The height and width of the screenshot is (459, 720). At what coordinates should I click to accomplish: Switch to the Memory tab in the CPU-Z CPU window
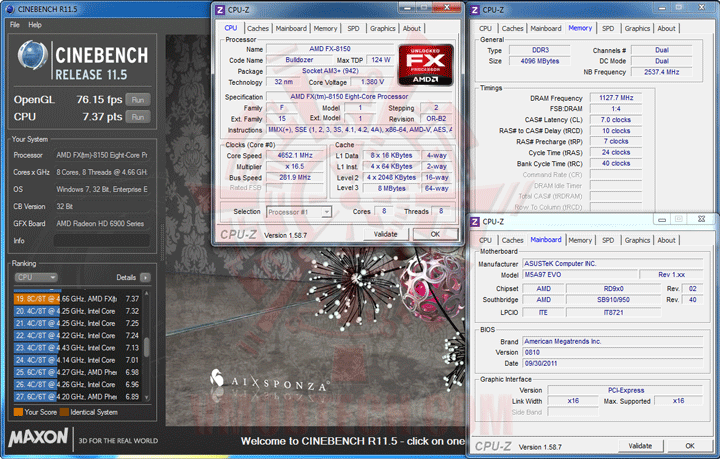pyautogui.click(x=326, y=28)
